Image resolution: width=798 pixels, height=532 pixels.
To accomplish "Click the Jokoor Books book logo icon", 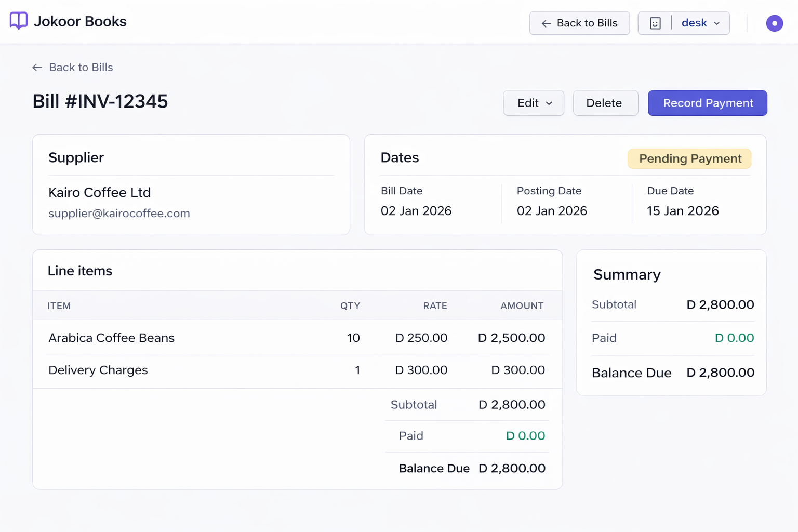I will pos(19,21).
